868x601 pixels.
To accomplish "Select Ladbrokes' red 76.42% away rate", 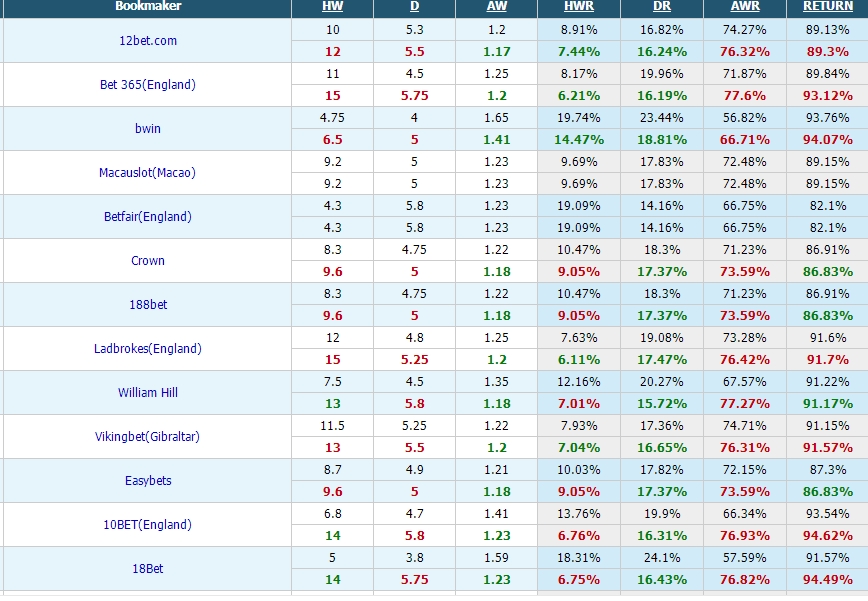I will (745, 360).
